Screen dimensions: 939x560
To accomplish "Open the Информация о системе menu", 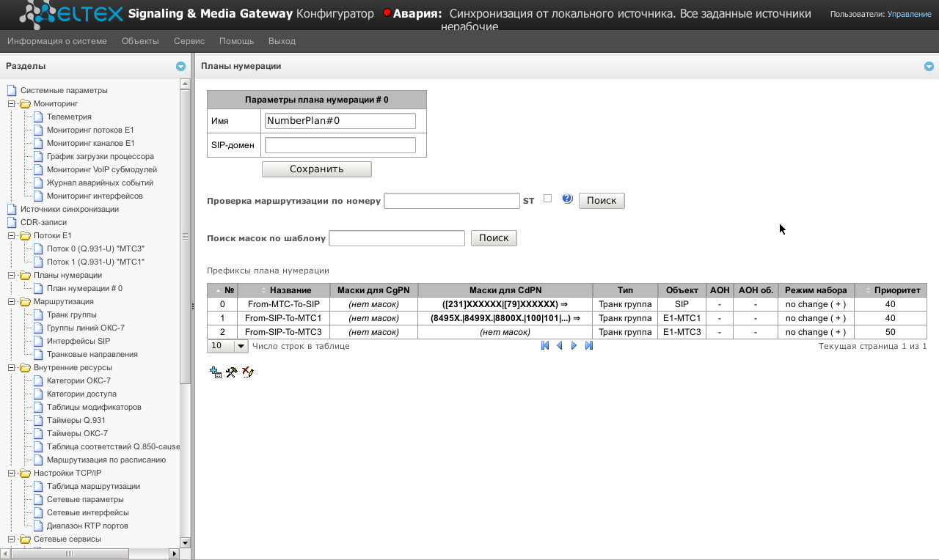I will click(x=57, y=41).
